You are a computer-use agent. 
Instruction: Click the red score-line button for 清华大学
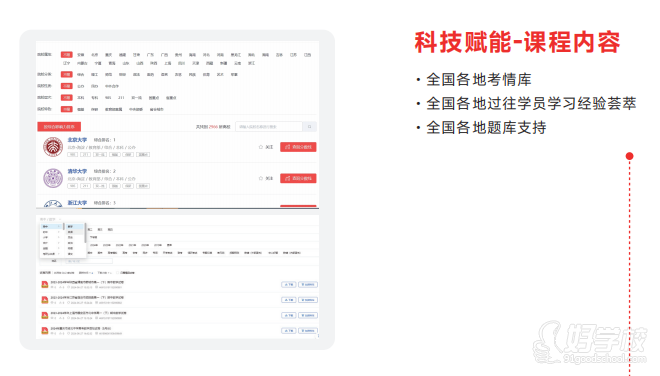(298, 179)
